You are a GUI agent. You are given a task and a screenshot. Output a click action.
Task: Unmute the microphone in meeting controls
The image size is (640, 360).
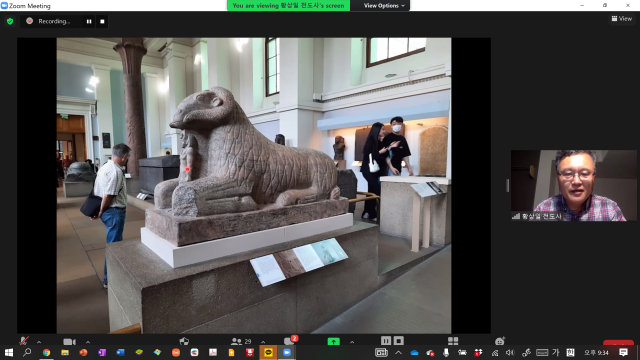pyautogui.click(x=24, y=341)
